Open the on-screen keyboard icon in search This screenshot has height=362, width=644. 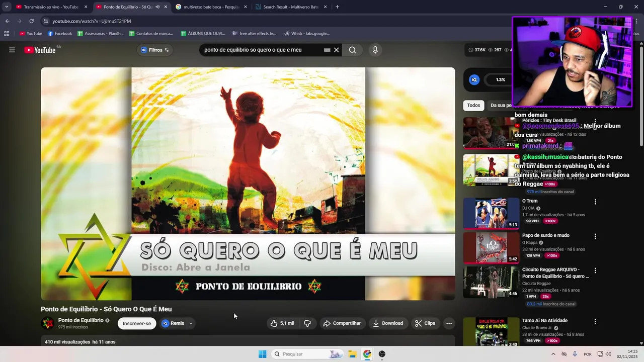click(327, 50)
